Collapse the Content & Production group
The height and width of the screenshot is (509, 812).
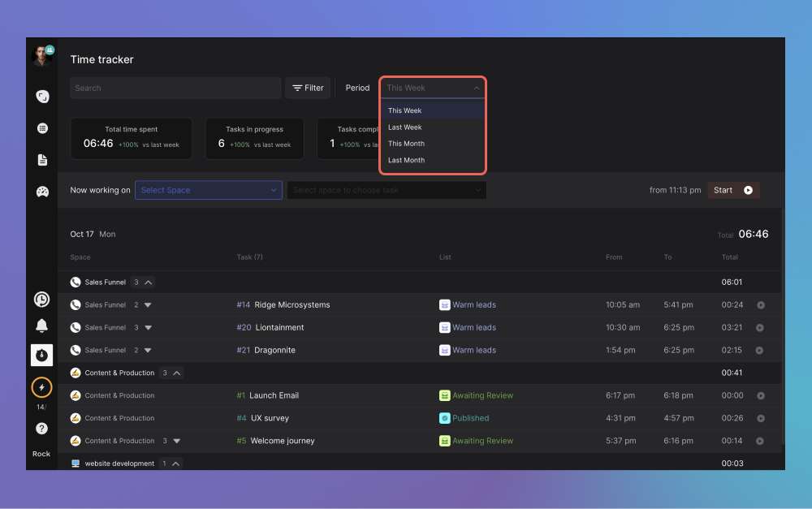click(x=177, y=373)
